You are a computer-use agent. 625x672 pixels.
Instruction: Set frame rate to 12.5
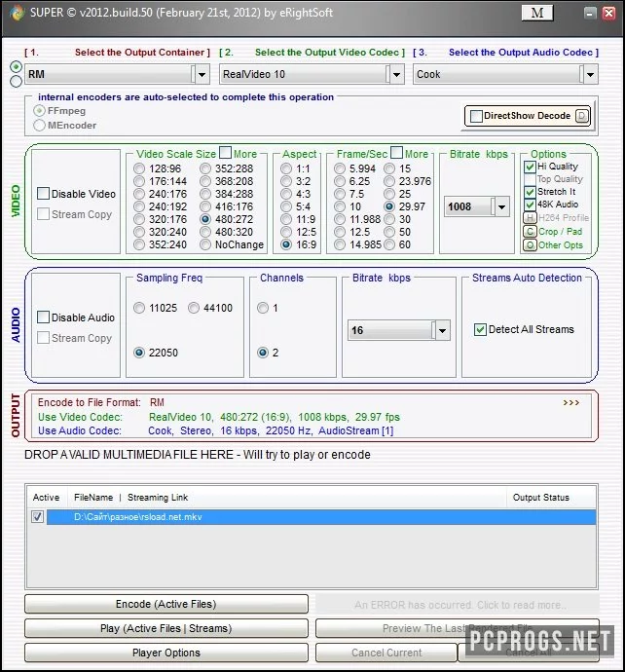(x=340, y=233)
